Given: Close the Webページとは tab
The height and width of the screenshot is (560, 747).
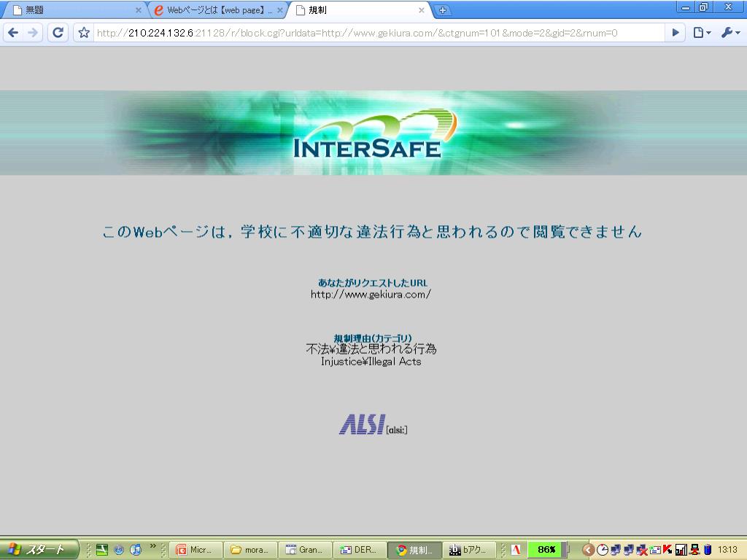Looking at the screenshot, I should pos(279,10).
